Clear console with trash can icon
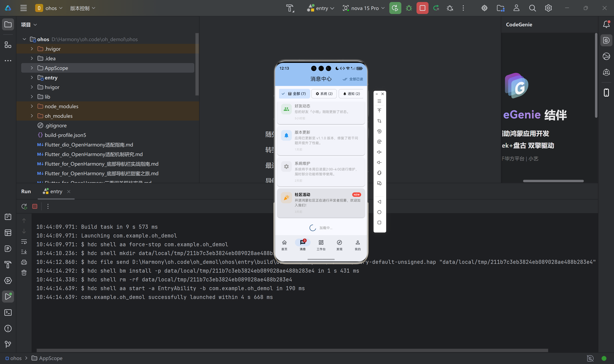This screenshot has height=364, width=614. click(24, 273)
